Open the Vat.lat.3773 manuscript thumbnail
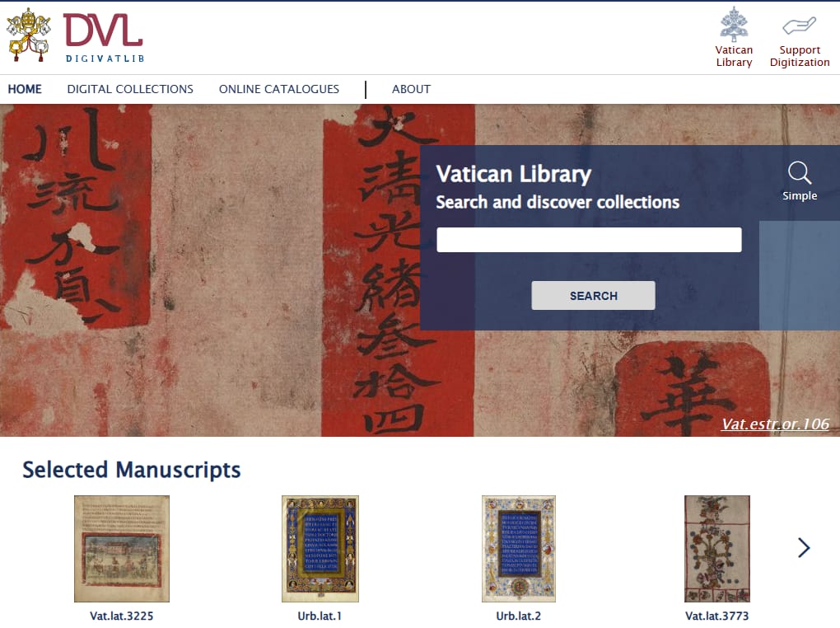This screenshot has width=840, height=628. click(x=717, y=549)
